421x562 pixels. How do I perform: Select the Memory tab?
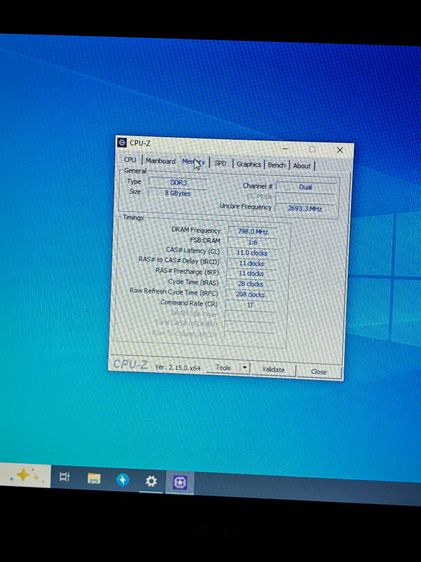click(193, 162)
